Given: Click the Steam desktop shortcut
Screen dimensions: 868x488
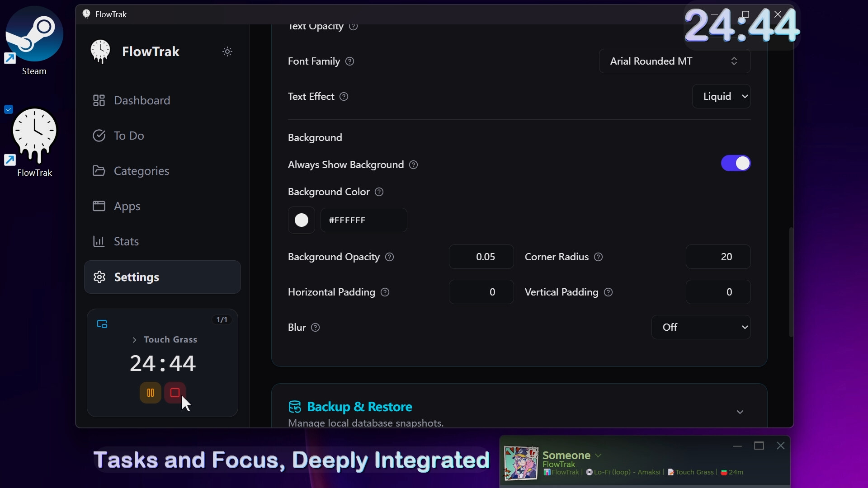Looking at the screenshot, I should coord(34,41).
